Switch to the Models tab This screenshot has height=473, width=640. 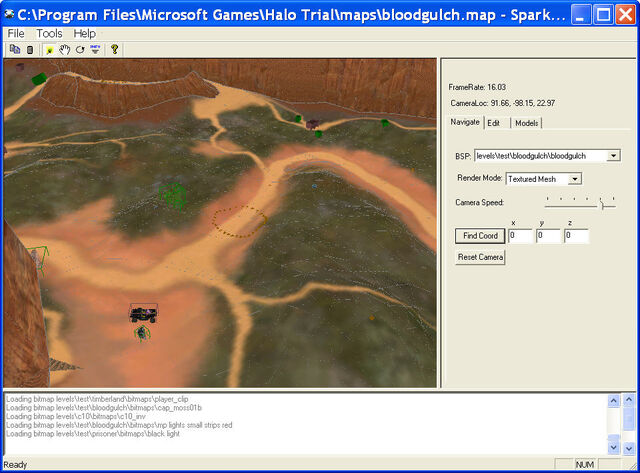point(526,123)
